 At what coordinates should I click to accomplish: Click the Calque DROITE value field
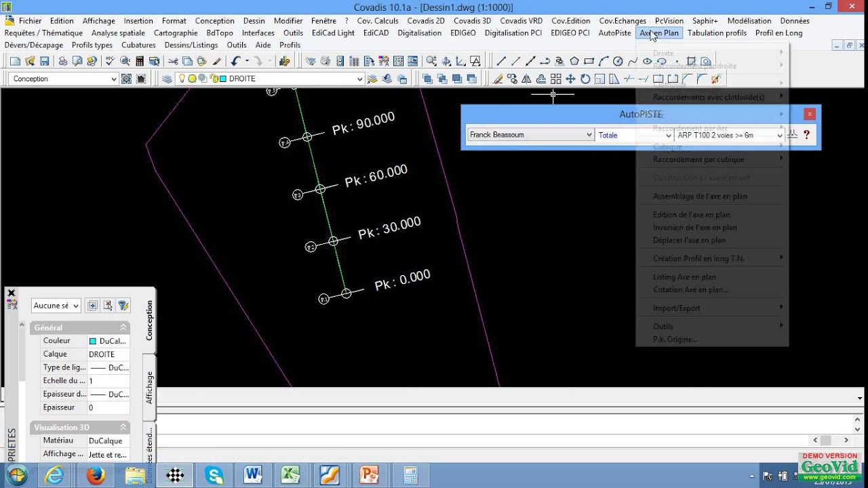pos(108,354)
